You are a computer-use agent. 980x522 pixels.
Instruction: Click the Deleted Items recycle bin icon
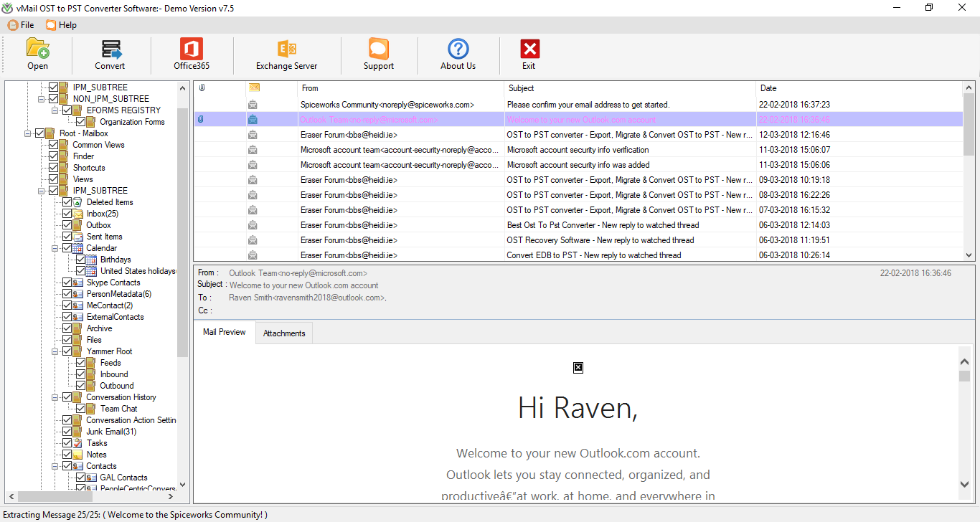pos(78,202)
